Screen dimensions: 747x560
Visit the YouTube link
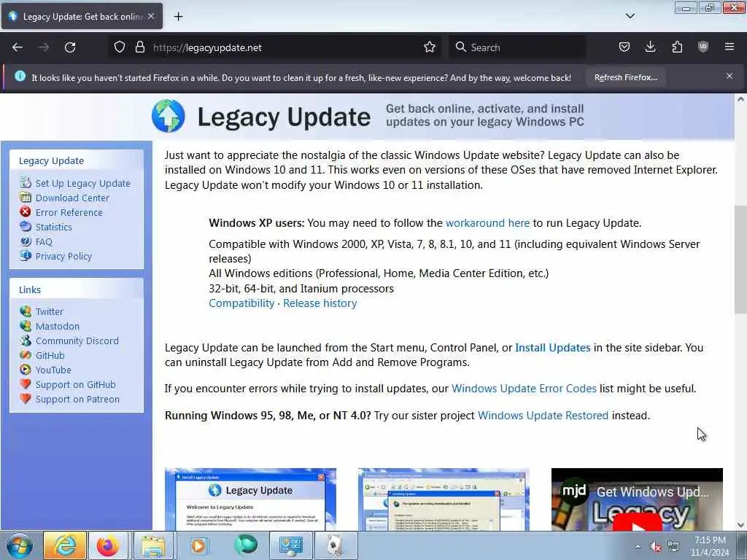coord(53,370)
